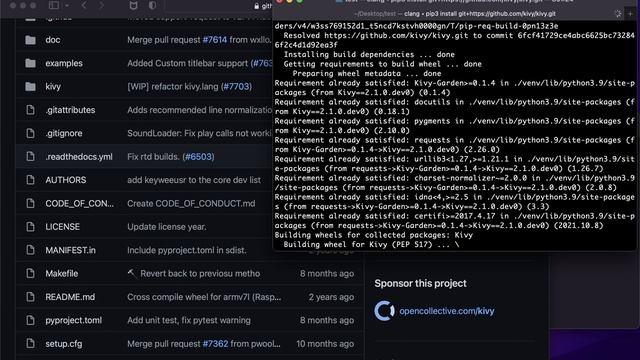Click the Open Collective logo icon

[384, 311]
